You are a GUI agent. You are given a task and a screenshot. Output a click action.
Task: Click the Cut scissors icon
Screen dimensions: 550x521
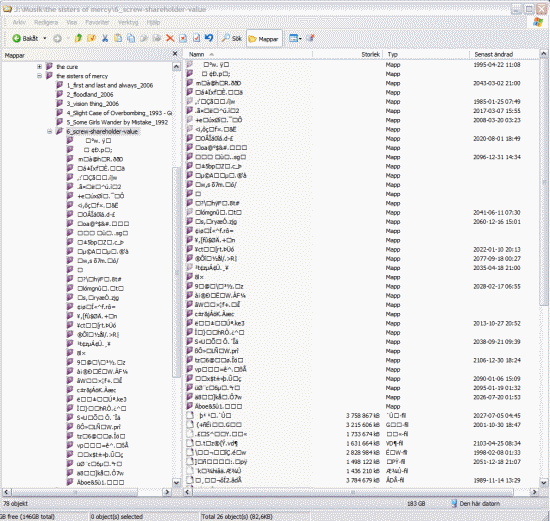click(105, 38)
